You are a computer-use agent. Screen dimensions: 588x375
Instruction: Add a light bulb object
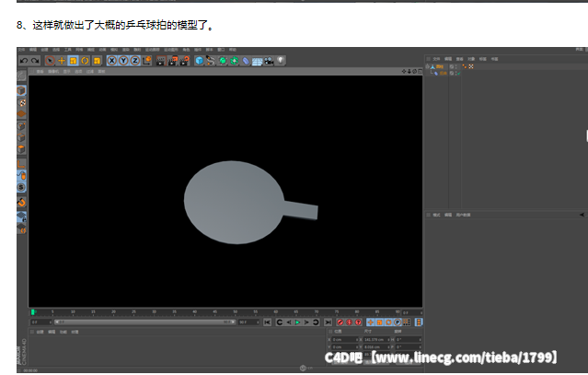pos(281,61)
